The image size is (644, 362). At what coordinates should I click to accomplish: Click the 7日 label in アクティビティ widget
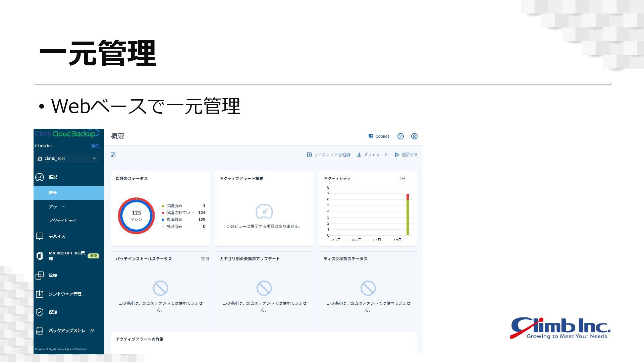pyautogui.click(x=402, y=179)
